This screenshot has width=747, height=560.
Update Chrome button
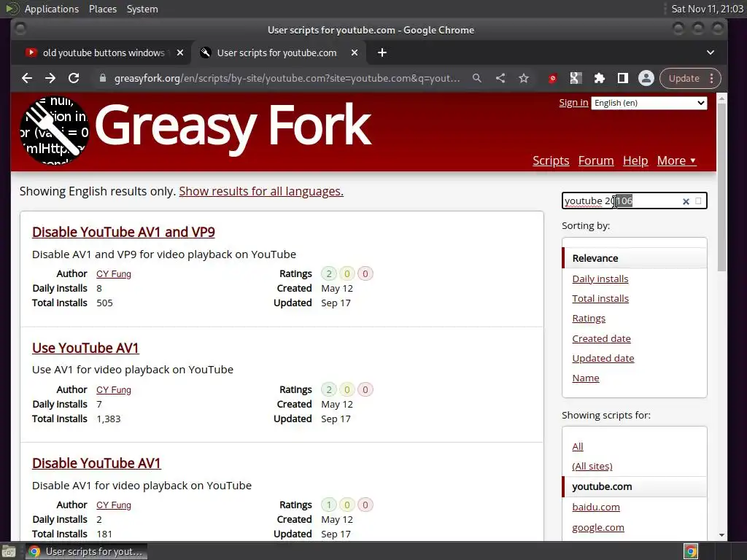point(684,79)
